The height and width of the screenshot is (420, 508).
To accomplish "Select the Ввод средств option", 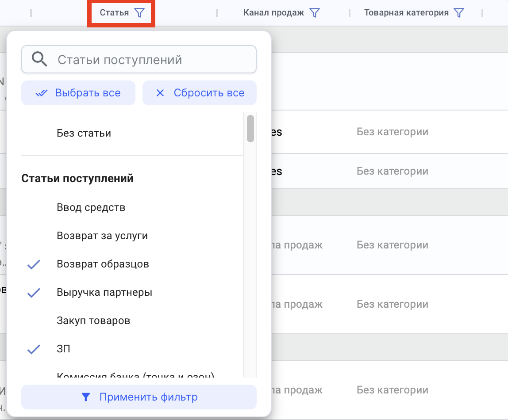I will 91,207.
